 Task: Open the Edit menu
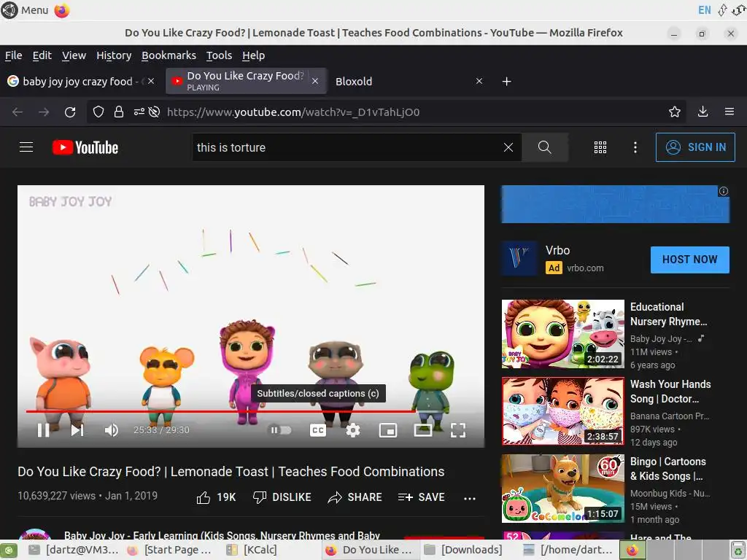[42, 55]
